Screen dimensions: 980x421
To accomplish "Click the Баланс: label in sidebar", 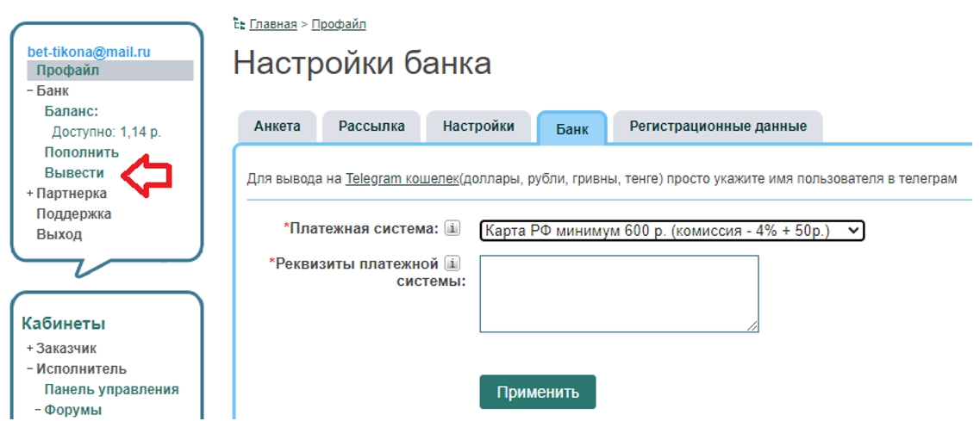I will [72, 112].
